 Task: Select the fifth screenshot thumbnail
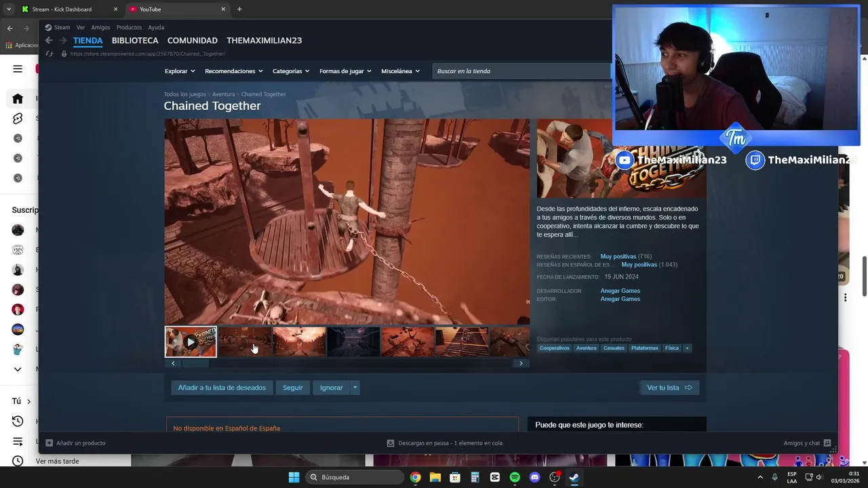click(408, 342)
